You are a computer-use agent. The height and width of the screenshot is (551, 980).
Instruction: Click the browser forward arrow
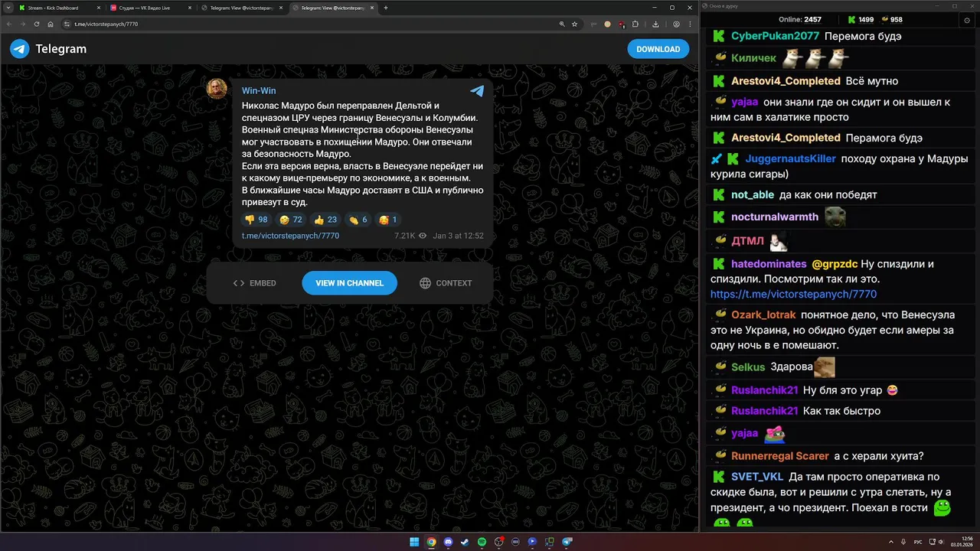click(23, 24)
